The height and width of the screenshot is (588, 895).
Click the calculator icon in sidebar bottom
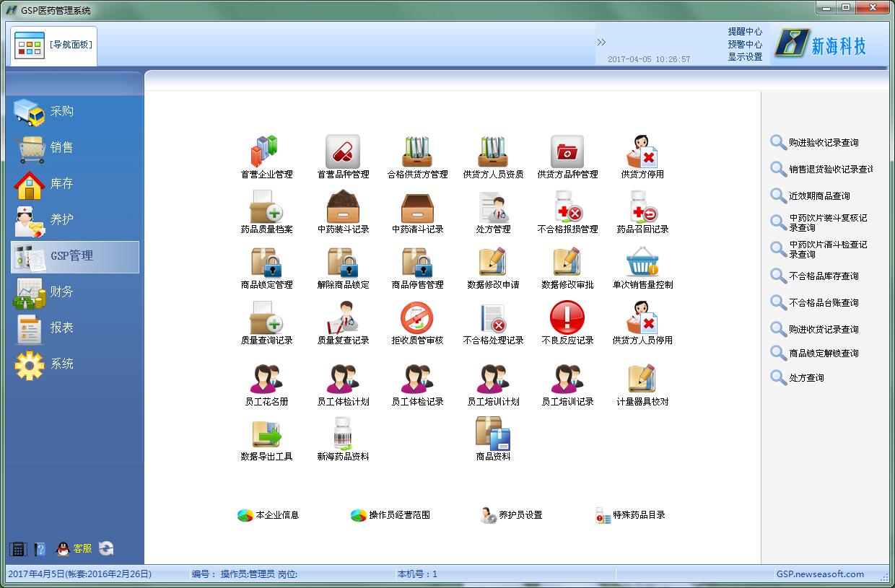(x=18, y=549)
